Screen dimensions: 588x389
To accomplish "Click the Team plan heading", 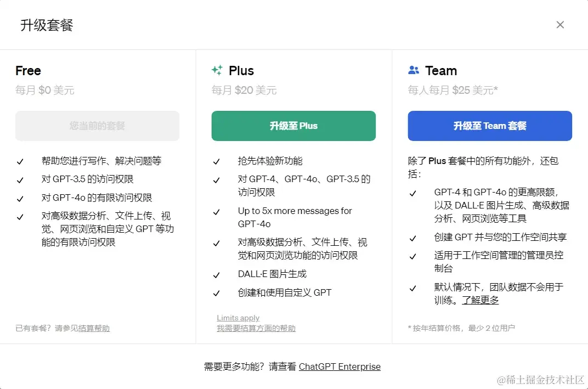I will point(441,71).
